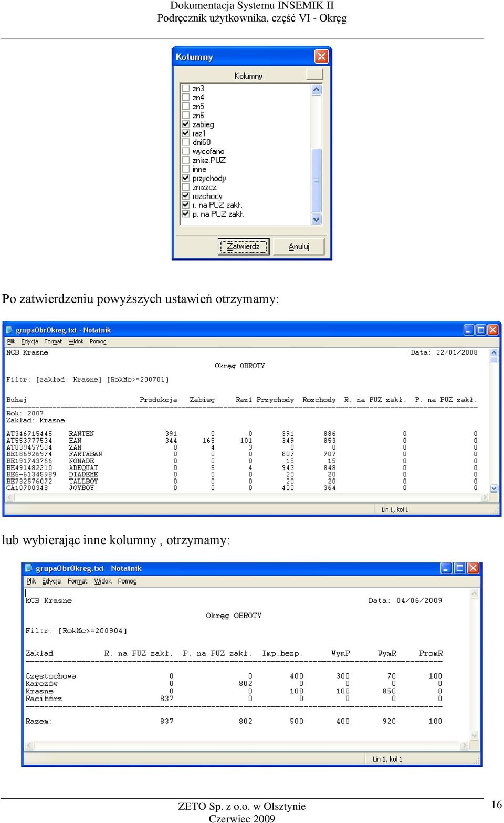Check the zniszcz. checkbox
Screen dimensions: 504x823
186,187
